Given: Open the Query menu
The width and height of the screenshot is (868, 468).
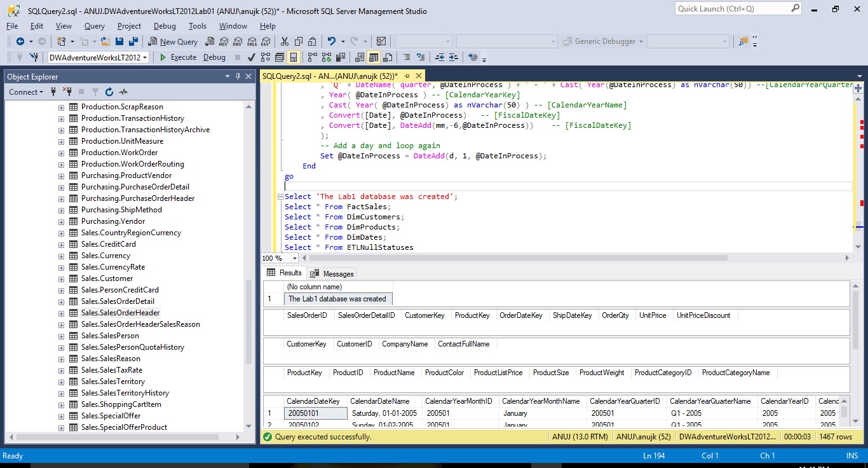Looking at the screenshot, I should [x=94, y=26].
